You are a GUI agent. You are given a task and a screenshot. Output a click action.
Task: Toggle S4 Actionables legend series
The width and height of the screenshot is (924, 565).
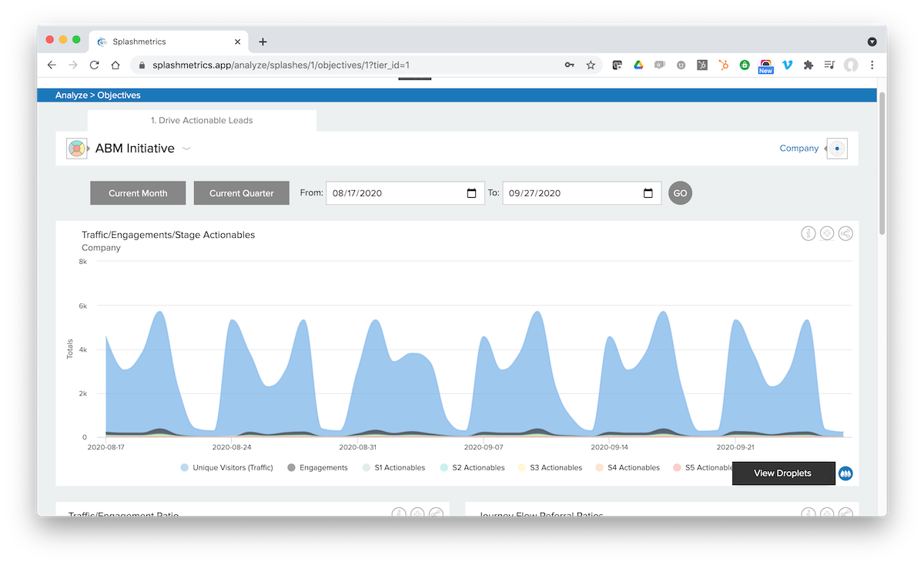click(x=628, y=467)
